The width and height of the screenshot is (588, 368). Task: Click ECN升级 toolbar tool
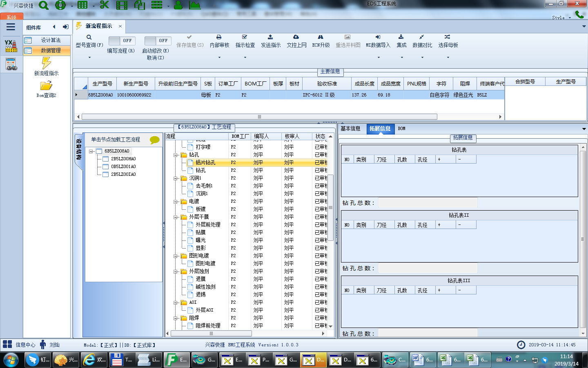[321, 41]
